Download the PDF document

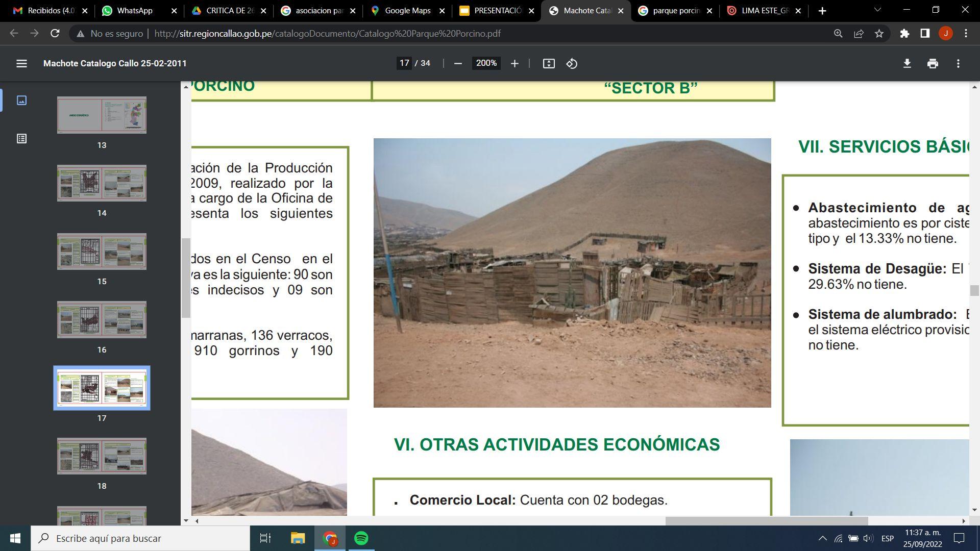coord(907,63)
